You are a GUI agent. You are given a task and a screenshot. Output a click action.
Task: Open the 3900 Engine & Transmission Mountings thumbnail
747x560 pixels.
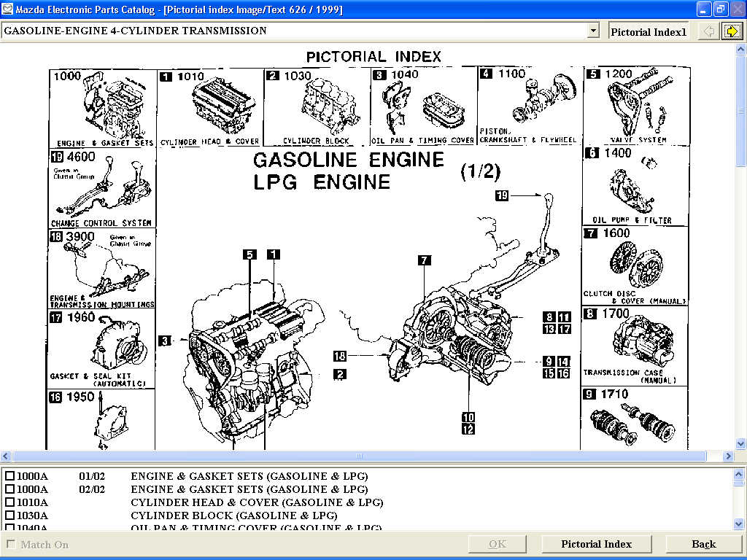click(102, 268)
